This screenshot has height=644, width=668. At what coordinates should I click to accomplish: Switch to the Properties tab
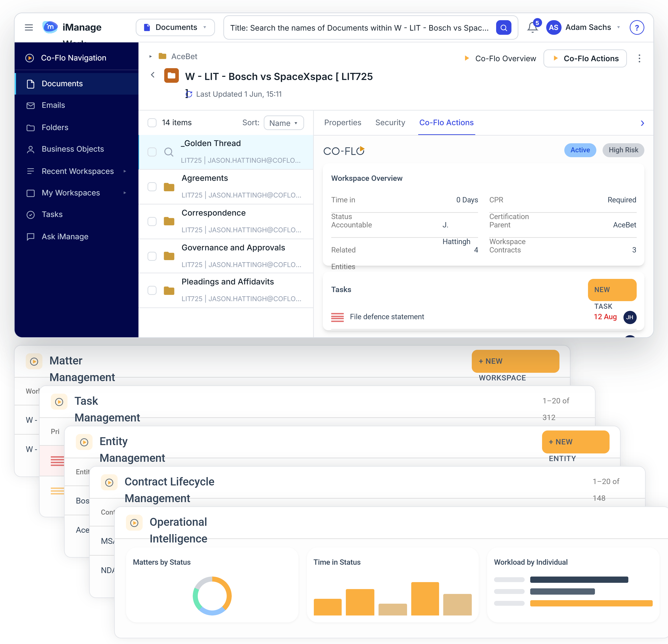point(343,123)
